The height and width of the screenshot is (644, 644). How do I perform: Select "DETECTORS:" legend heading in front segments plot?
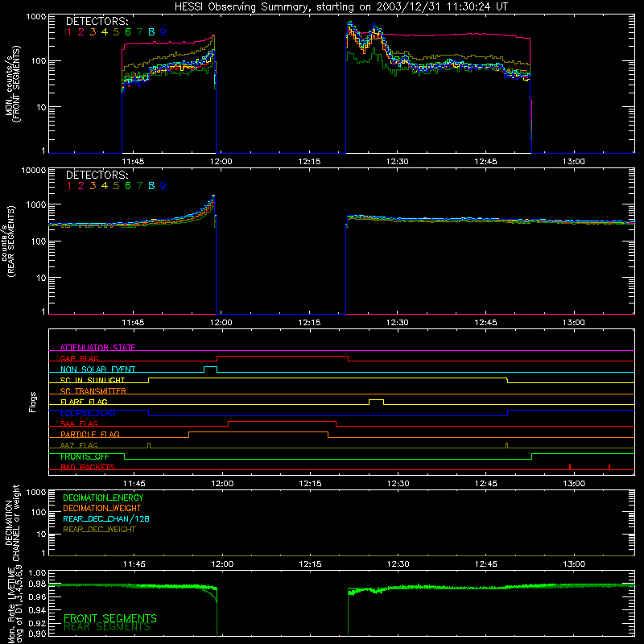[x=97, y=21]
